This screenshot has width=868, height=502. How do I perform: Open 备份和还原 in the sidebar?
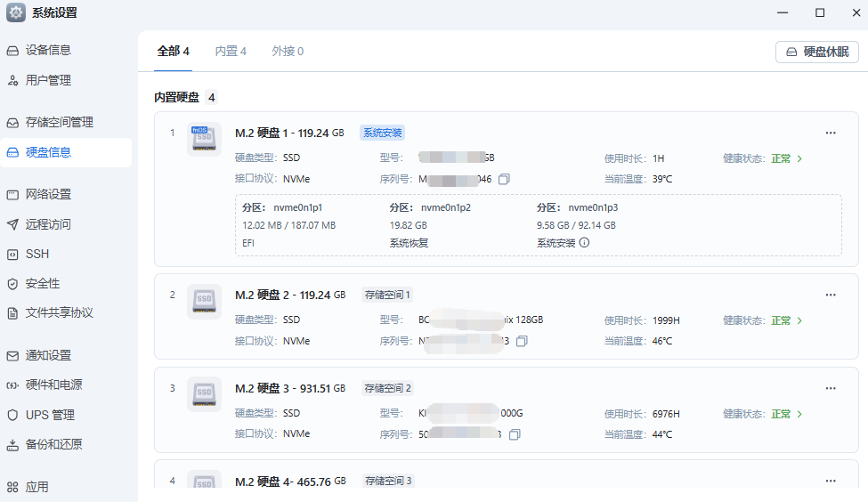(x=53, y=444)
